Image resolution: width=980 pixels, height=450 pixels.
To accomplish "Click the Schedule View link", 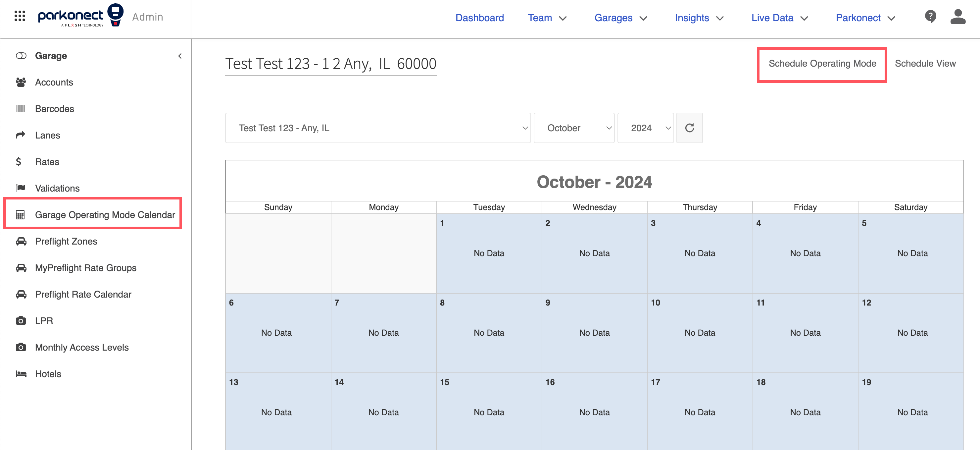I will (x=925, y=64).
